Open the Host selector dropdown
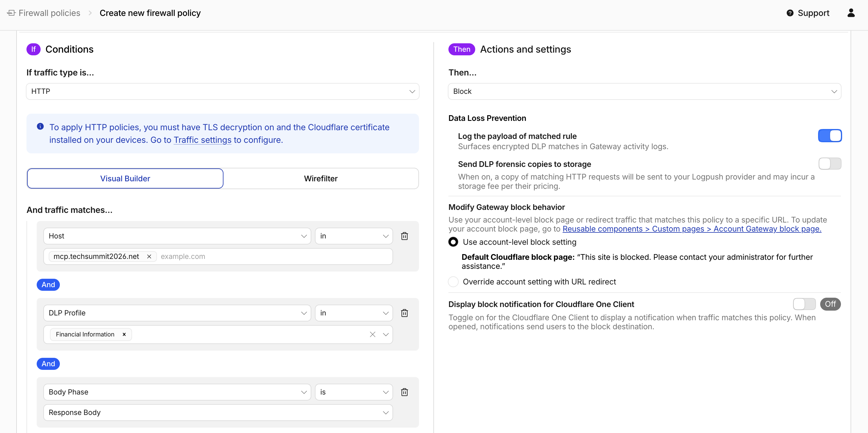 (x=177, y=236)
